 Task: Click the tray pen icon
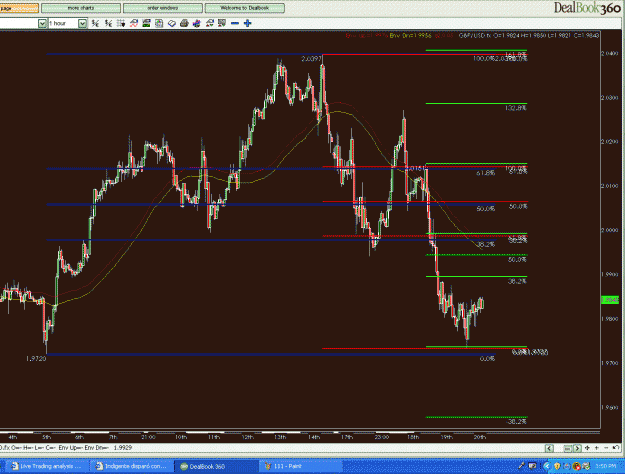[521, 466]
